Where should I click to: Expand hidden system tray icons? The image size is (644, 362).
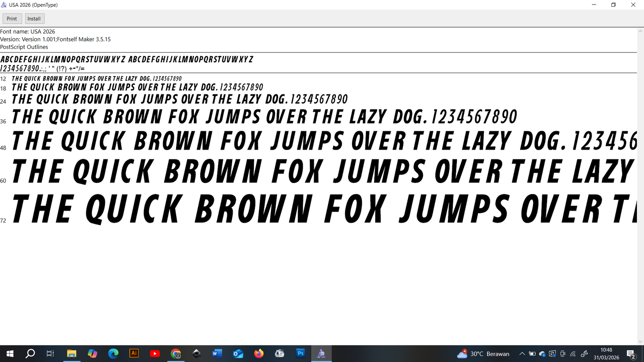click(x=522, y=354)
